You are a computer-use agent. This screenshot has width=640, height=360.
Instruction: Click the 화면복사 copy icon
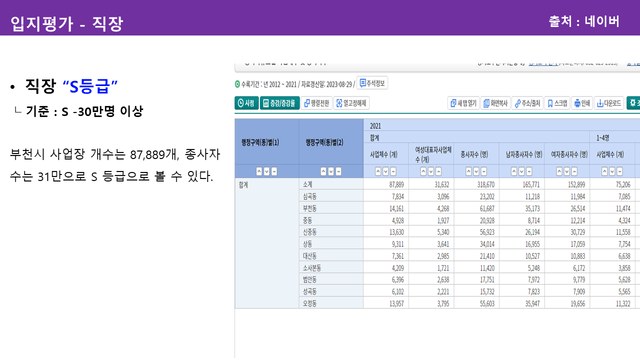(495, 104)
